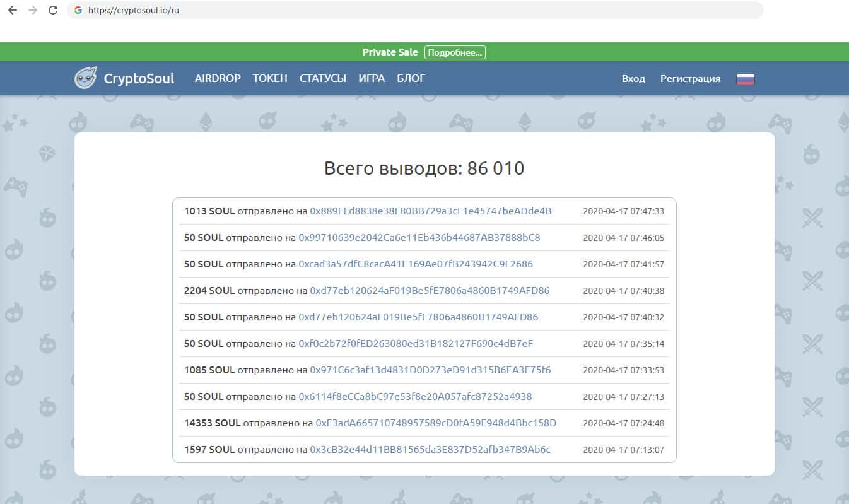
Task: Click the 1597 SOUL amount
Action: tap(209, 450)
